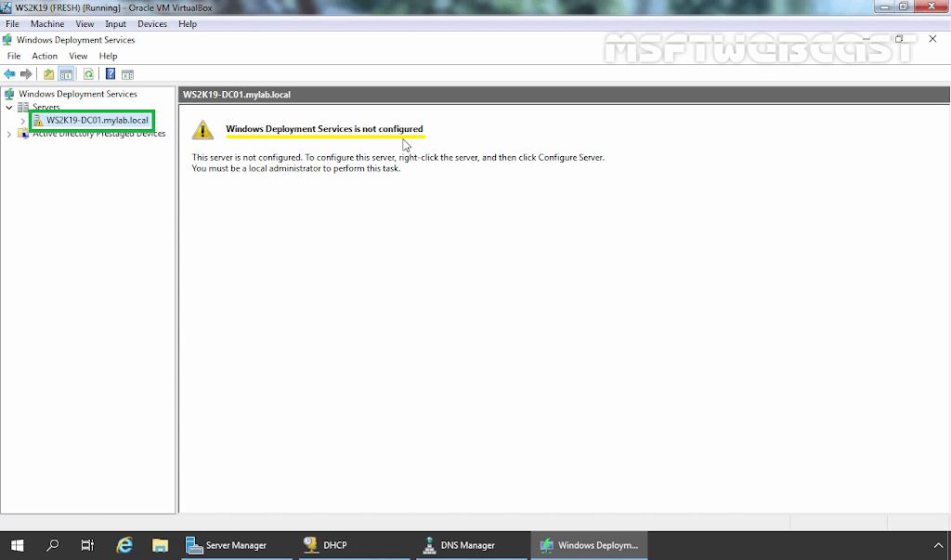Open the VirtualBox Input menu

click(x=115, y=23)
